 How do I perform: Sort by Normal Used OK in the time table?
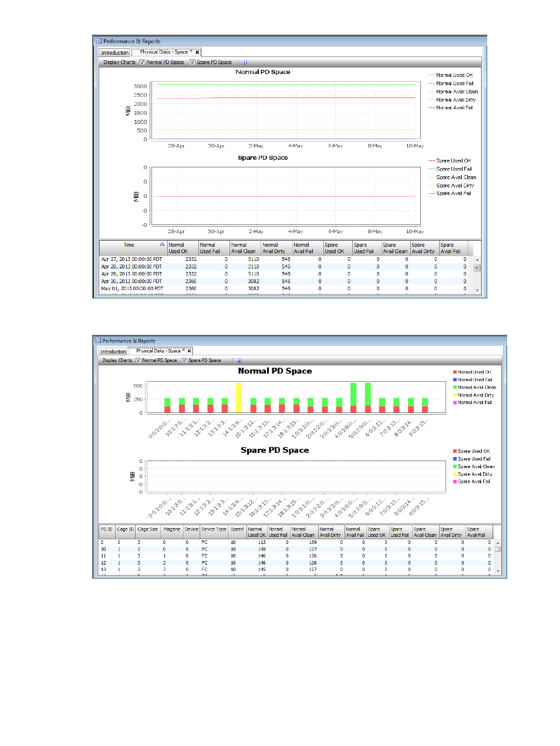(x=183, y=248)
